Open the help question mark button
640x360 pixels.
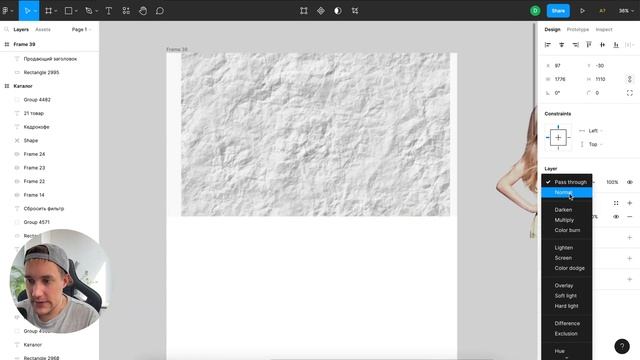pyautogui.click(x=622, y=346)
